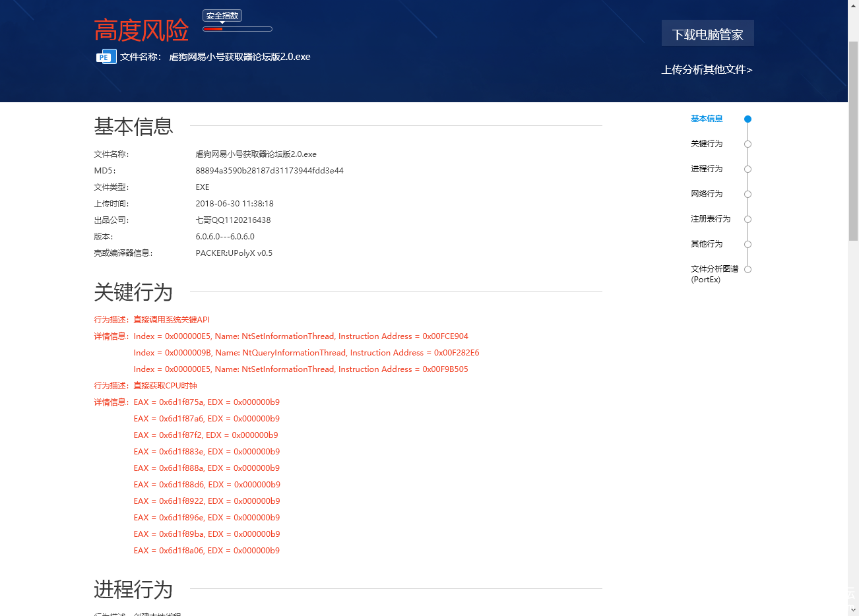859x616 pixels.
Task: Click the EAX = 0x6d1f87f2 line
Action: pyautogui.click(x=206, y=435)
